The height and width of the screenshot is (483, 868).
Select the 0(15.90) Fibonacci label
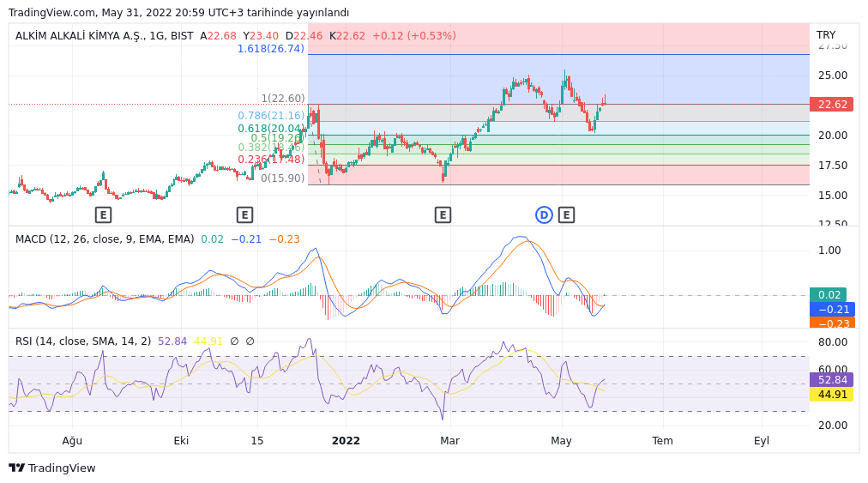pyautogui.click(x=282, y=178)
